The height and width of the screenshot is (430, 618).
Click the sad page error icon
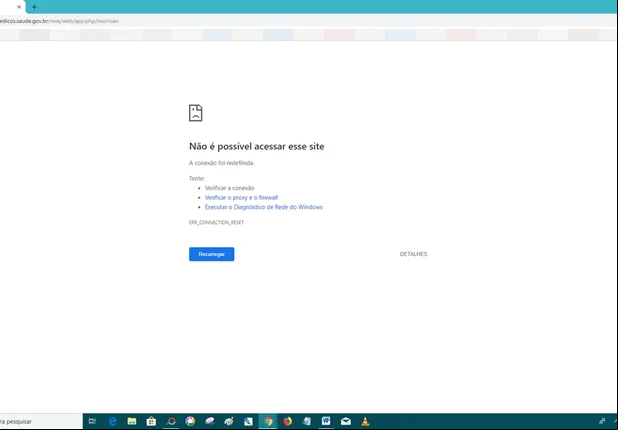195,113
